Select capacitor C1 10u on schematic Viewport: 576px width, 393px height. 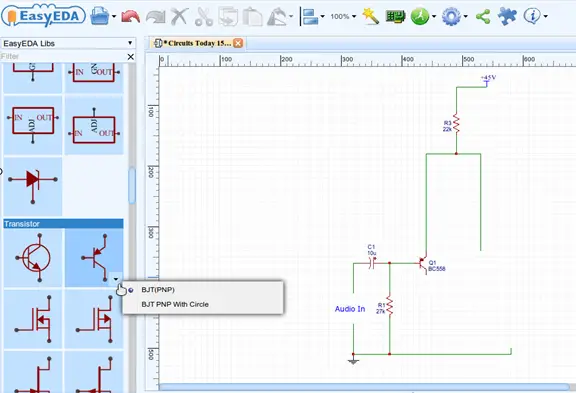(x=372, y=263)
